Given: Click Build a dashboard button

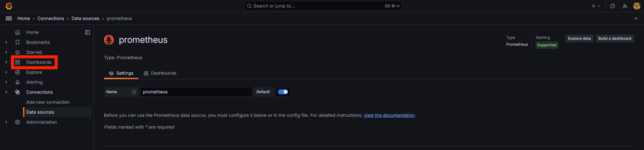Looking at the screenshot, I should pyautogui.click(x=615, y=38).
